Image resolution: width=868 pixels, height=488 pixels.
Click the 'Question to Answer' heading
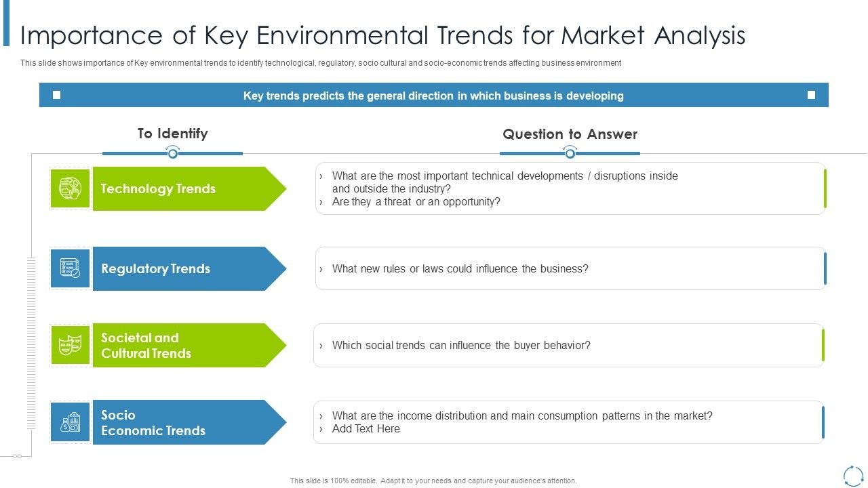point(570,134)
